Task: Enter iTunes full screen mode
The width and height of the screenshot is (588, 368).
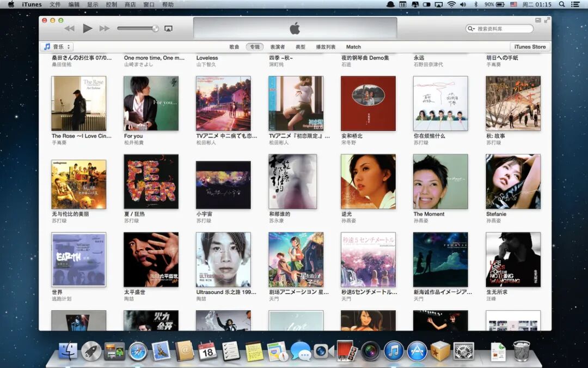Action: [547, 20]
